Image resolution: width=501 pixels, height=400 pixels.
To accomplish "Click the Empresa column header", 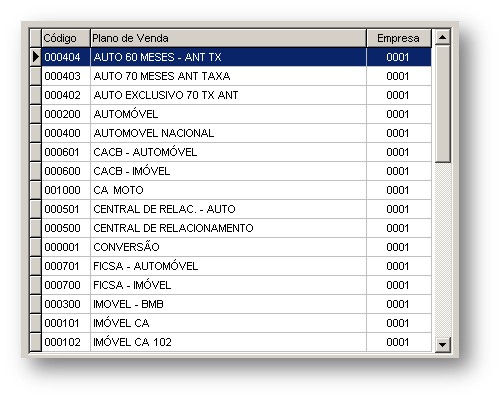I will point(399,38).
